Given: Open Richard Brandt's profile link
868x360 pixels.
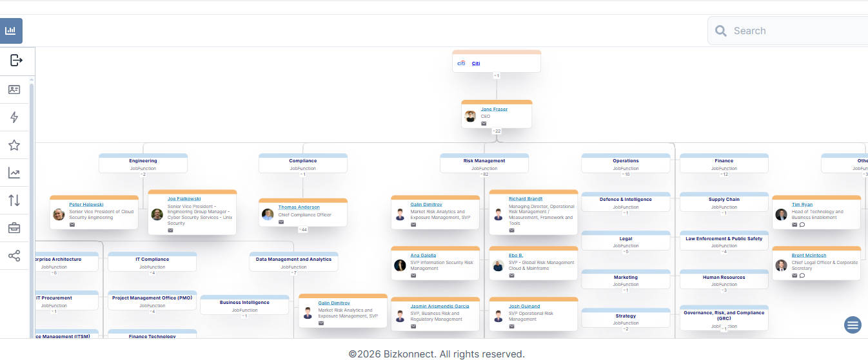Looking at the screenshot, I should click(526, 199).
